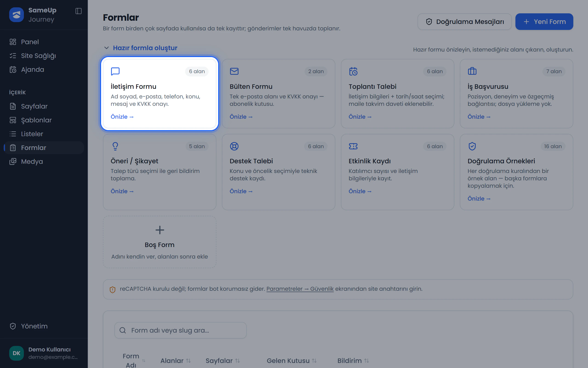This screenshot has height=368, width=588.
Task: Click the SameUp logo icon
Action: pos(17,14)
